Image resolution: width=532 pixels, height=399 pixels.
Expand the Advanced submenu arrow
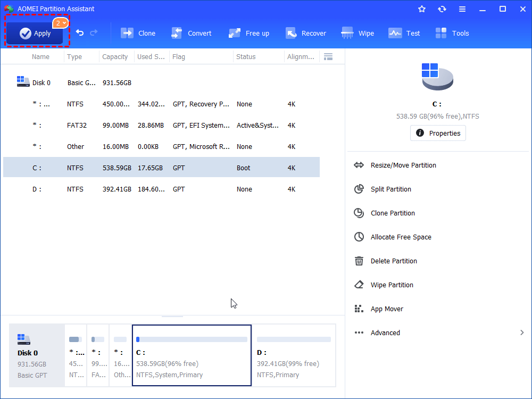(522, 332)
